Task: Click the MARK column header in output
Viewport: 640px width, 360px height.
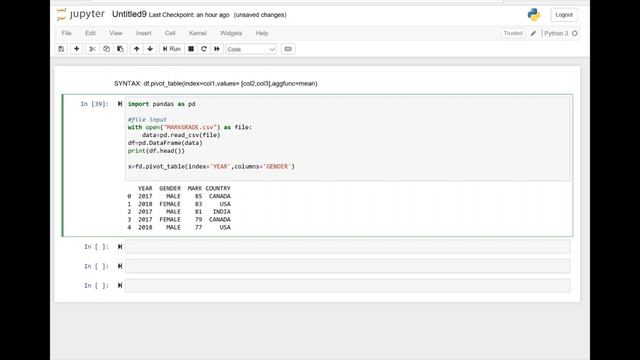Action: tap(195, 189)
